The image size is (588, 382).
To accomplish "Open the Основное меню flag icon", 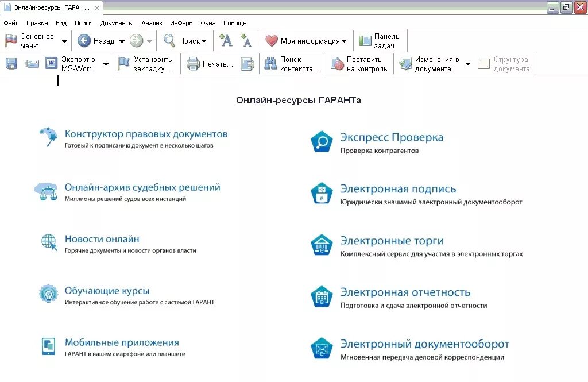I will pos(10,41).
